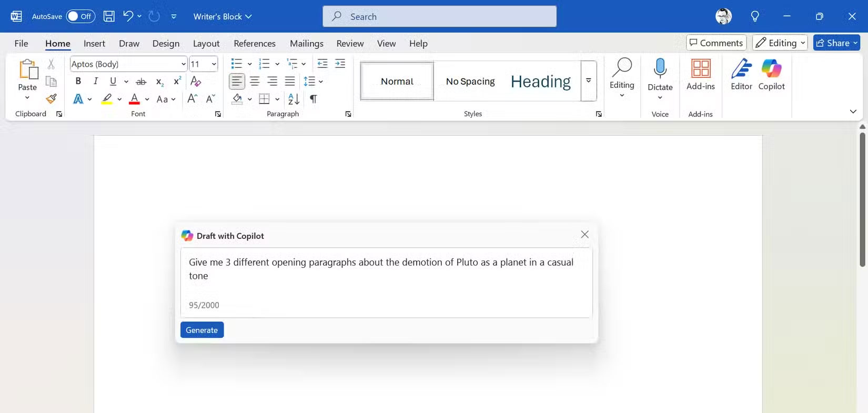Image resolution: width=868 pixels, height=413 pixels.
Task: Show paragraph marks with pilcrow icon
Action: point(314,99)
